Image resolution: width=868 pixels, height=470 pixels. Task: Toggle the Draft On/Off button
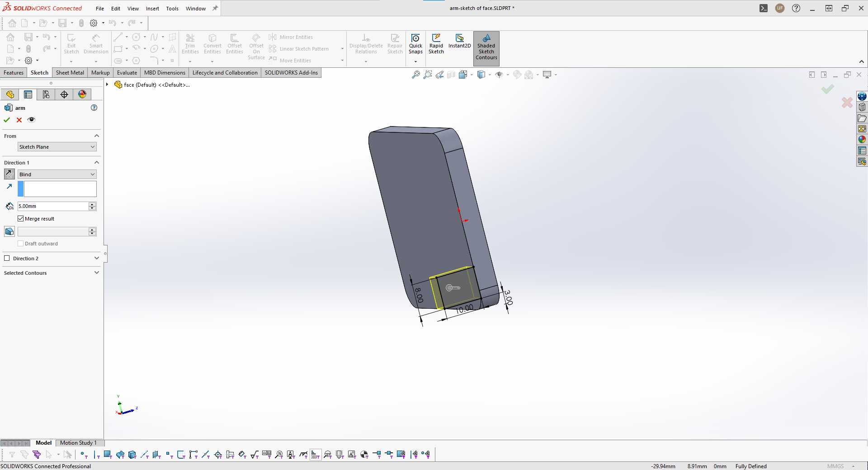9,231
